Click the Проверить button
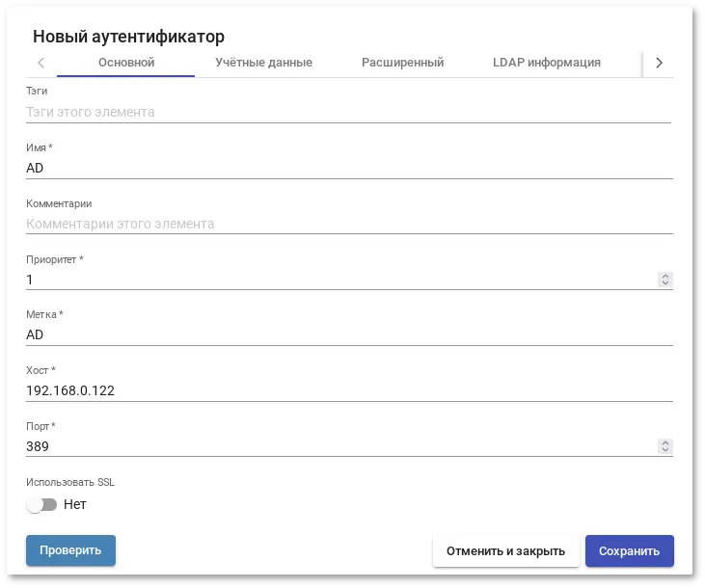The image size is (705, 588). tap(70, 550)
